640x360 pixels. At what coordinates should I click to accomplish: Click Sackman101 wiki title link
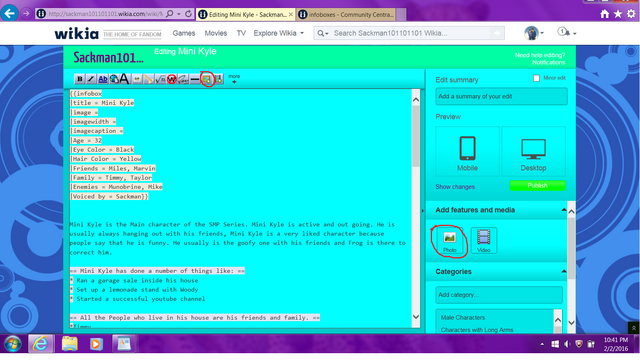(x=108, y=58)
